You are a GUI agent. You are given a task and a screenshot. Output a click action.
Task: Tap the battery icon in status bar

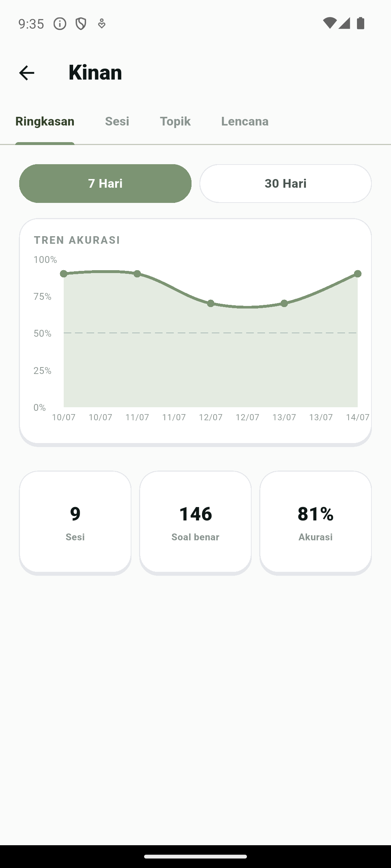361,23
